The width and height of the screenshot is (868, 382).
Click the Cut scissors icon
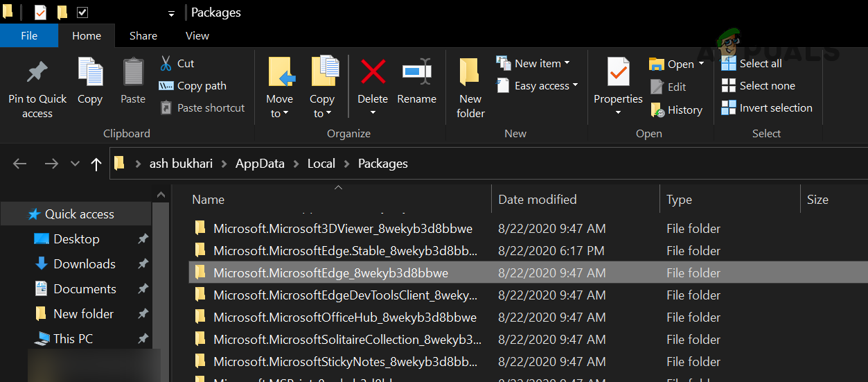(166, 63)
